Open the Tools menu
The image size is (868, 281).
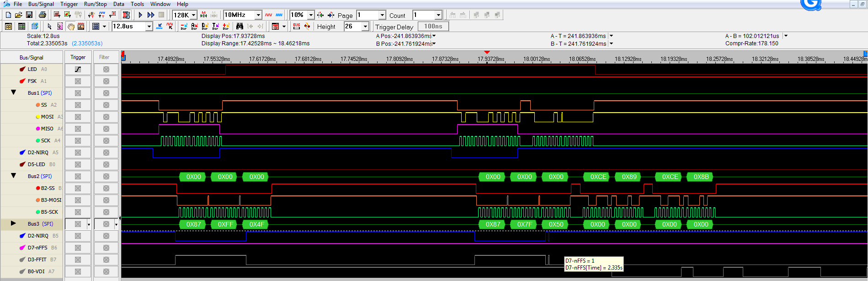point(138,4)
